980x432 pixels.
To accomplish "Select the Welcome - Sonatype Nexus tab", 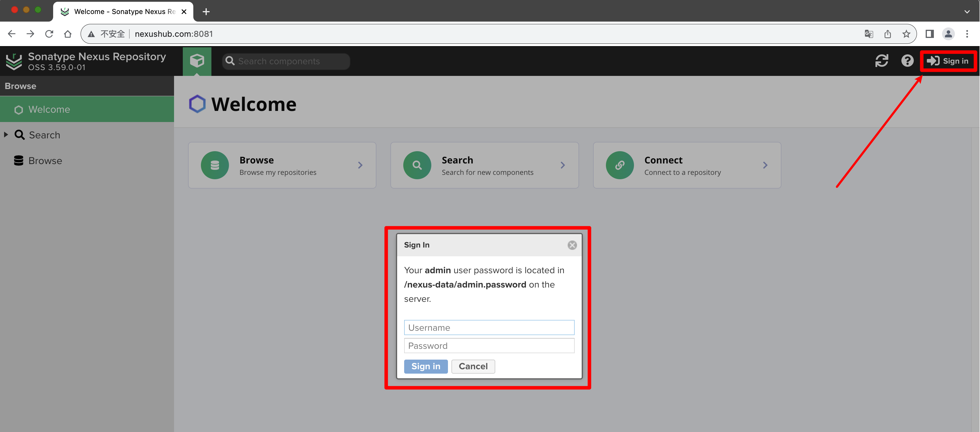I will tap(123, 12).
